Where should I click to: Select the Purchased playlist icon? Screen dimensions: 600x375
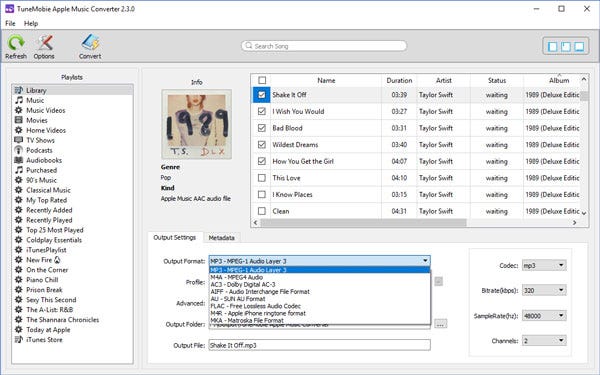click(18, 170)
